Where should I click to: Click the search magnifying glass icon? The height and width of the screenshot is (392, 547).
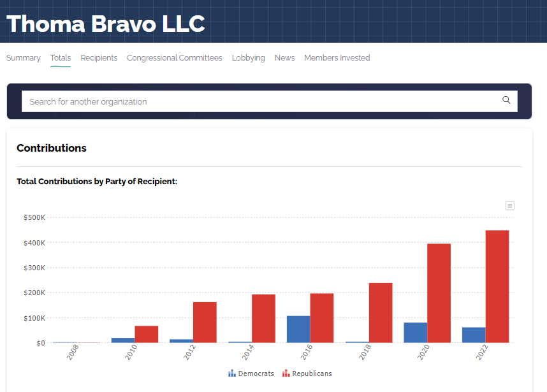[506, 100]
